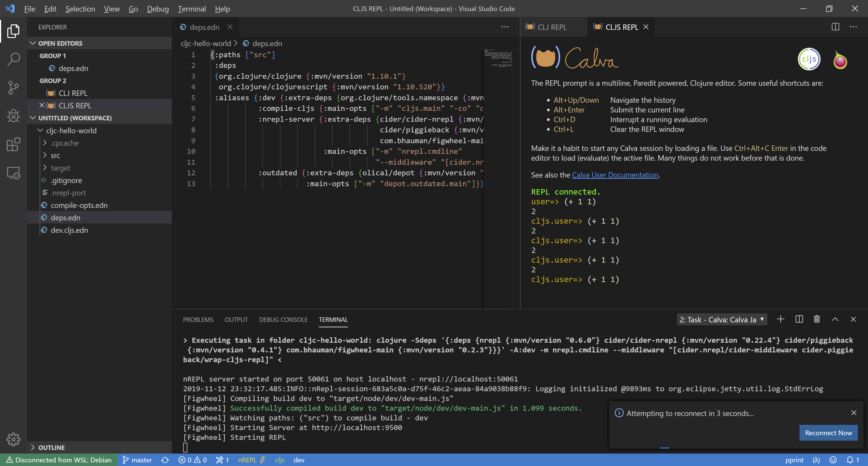This screenshot has height=466, width=868.
Task: Switch to the DEBUG CONSOLE tab
Action: (283, 319)
